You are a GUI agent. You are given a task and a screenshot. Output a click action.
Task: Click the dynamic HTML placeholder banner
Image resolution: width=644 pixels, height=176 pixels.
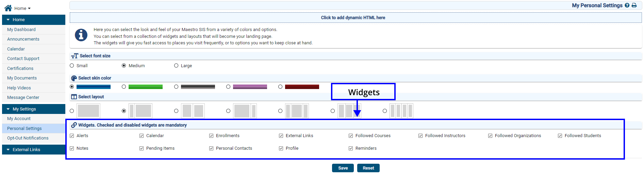353,18
